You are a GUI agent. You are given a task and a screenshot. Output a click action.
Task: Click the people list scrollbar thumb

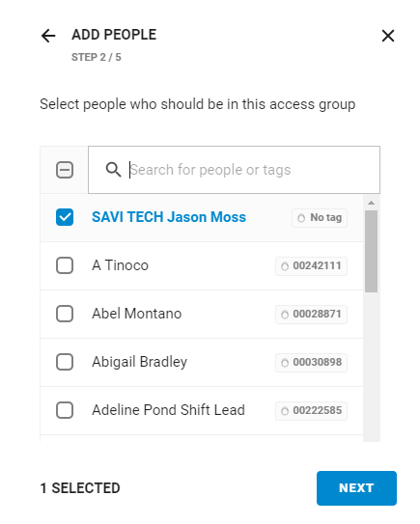[x=371, y=251]
